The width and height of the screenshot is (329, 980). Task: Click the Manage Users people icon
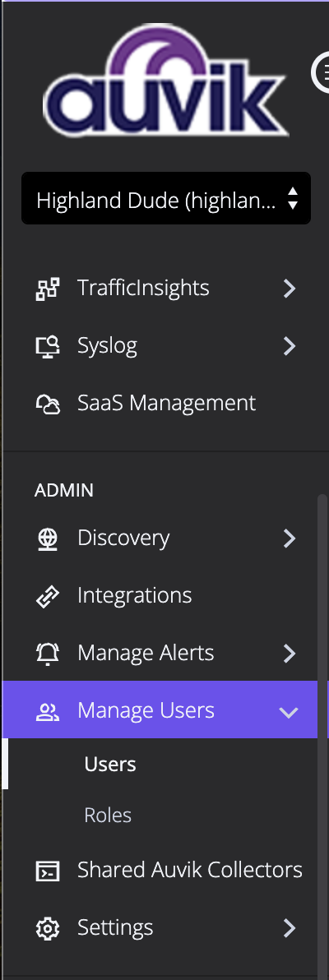point(47,710)
